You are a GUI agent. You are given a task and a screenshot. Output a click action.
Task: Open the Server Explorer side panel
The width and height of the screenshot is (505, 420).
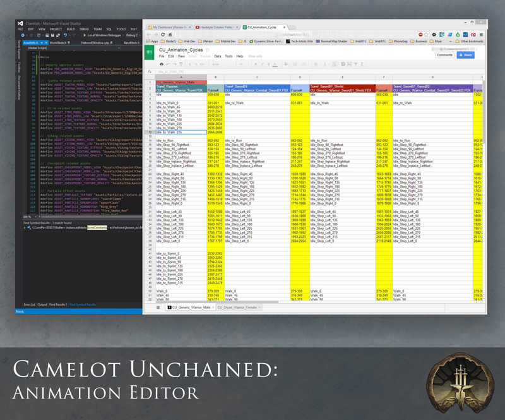tap(19, 49)
